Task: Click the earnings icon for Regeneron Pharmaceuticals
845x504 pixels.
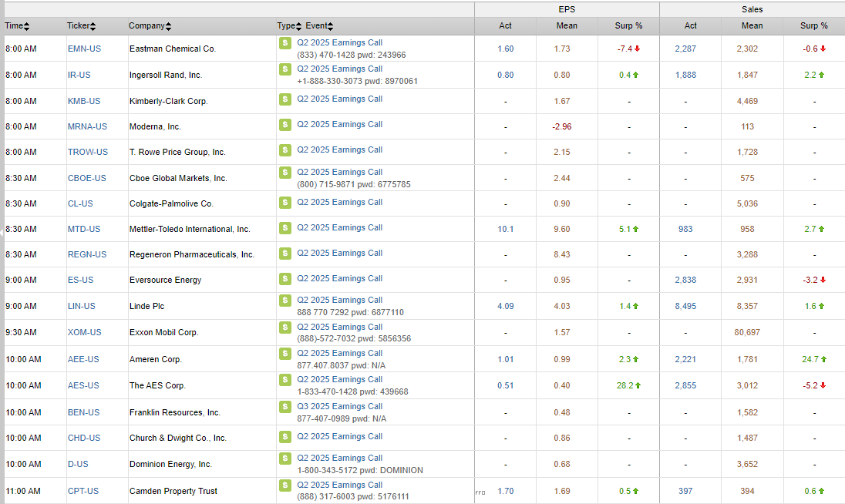Action: tap(285, 253)
